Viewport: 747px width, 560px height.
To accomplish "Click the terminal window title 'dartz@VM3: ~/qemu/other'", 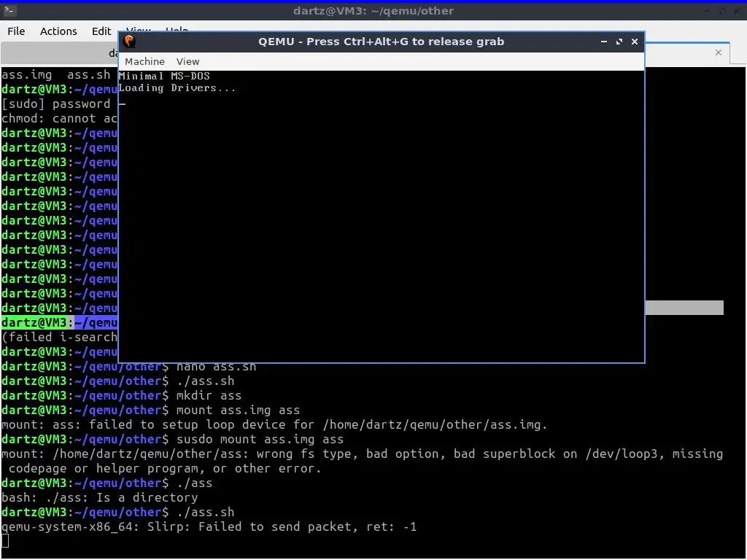I will coord(373,10).
